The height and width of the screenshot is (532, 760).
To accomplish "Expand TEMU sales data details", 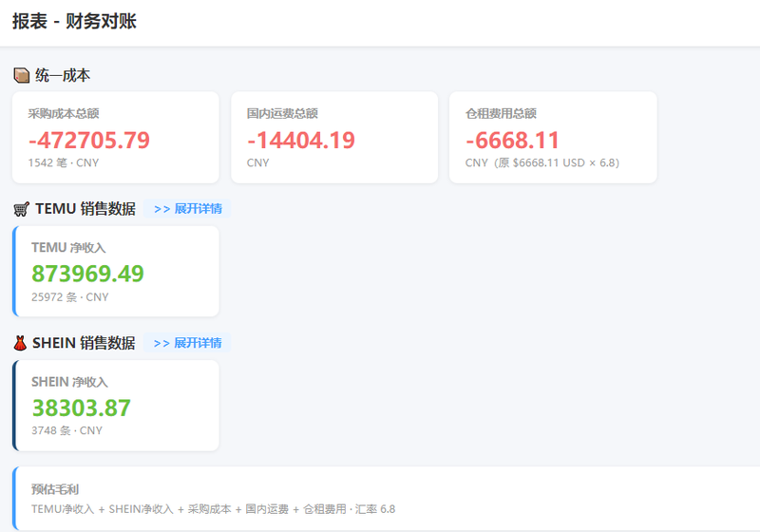I will pyautogui.click(x=187, y=209).
